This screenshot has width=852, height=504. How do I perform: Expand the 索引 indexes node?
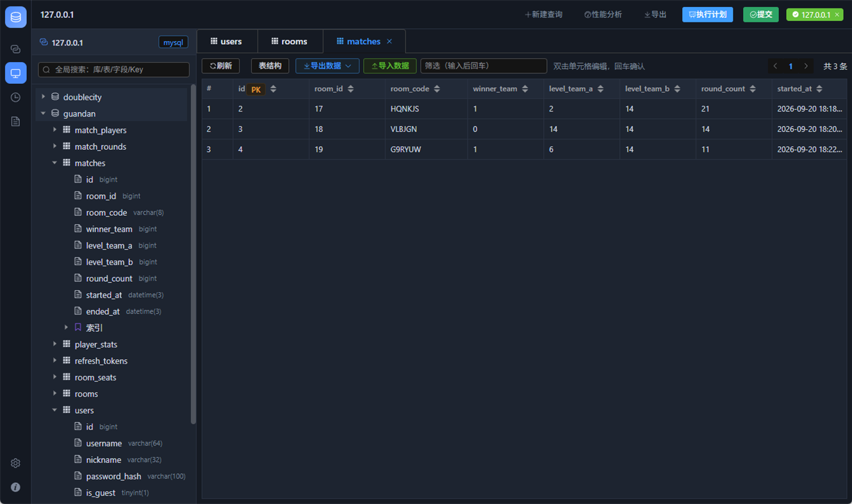point(67,328)
